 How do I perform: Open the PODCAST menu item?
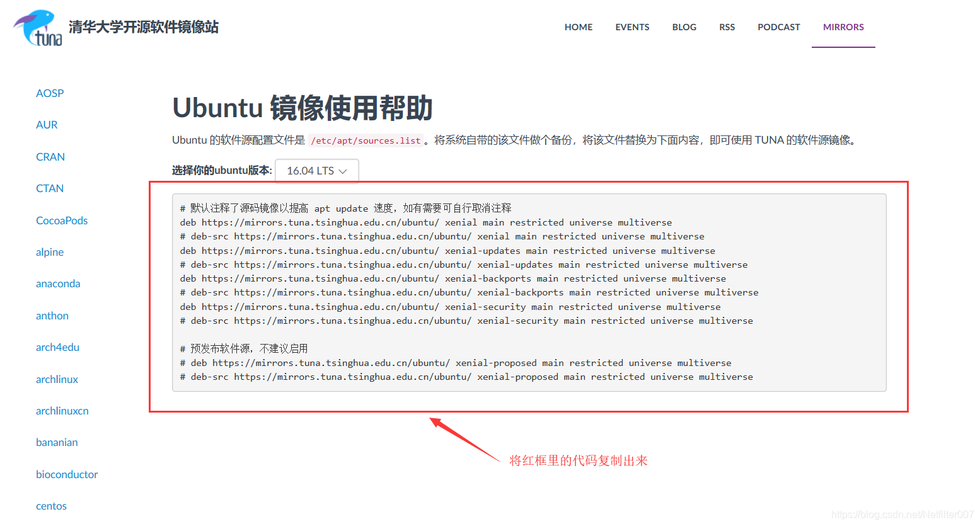pos(779,27)
